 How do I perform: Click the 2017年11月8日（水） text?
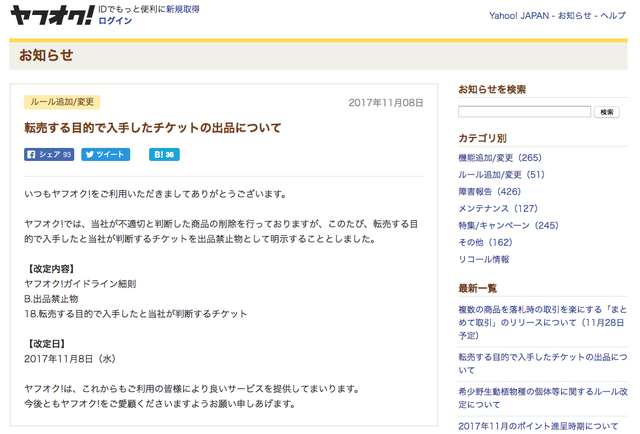pyautogui.click(x=70, y=359)
